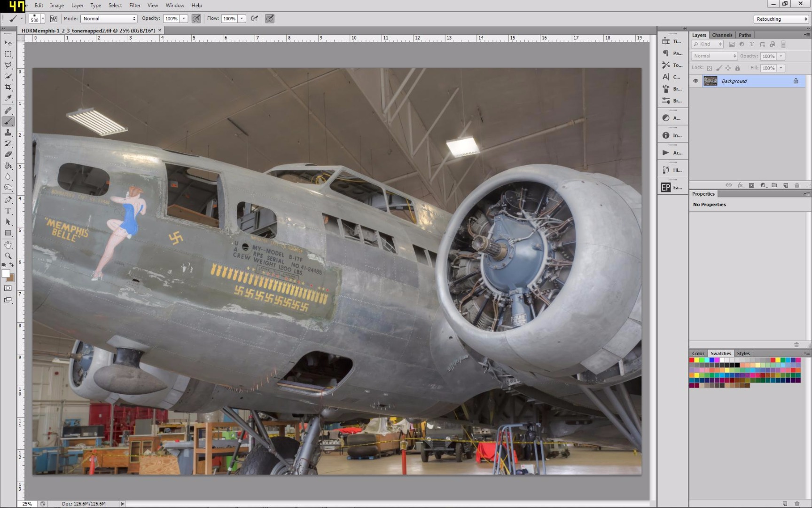The image size is (812, 508).
Task: Select the Polygonal Lasso tool
Action: pyautogui.click(x=8, y=65)
